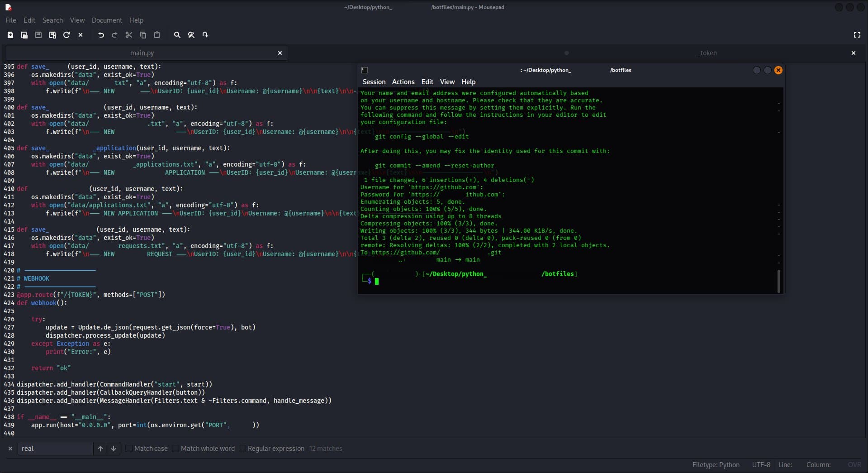Click the Go To line toolbar icon
The height and width of the screenshot is (473, 868).
(x=205, y=35)
